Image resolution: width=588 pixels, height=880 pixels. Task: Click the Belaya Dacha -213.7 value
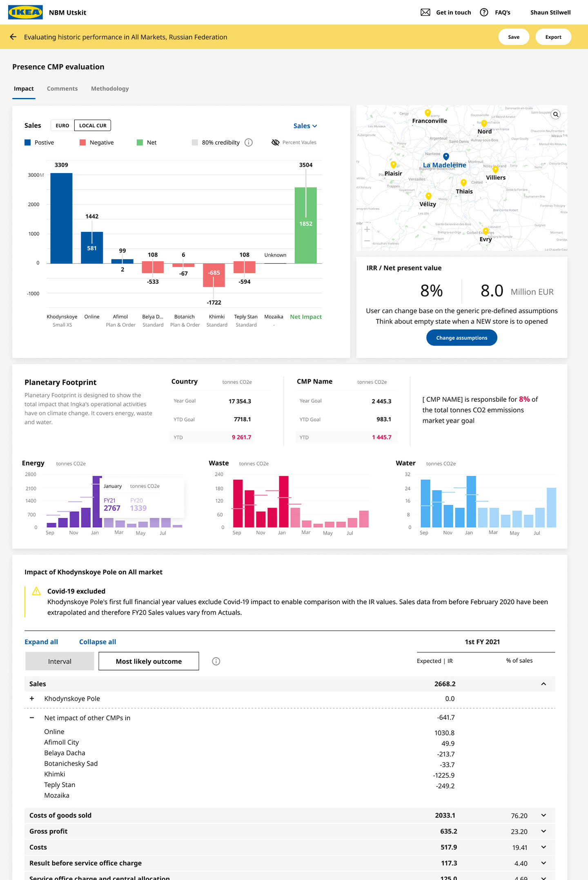(x=445, y=754)
